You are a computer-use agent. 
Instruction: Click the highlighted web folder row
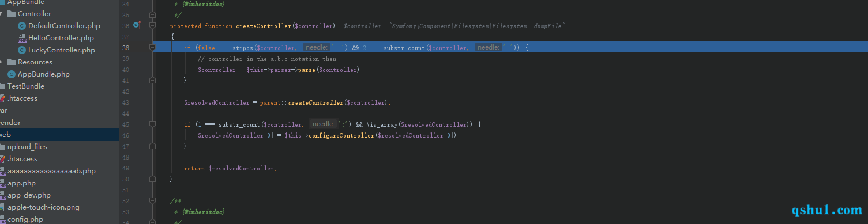(x=59, y=135)
